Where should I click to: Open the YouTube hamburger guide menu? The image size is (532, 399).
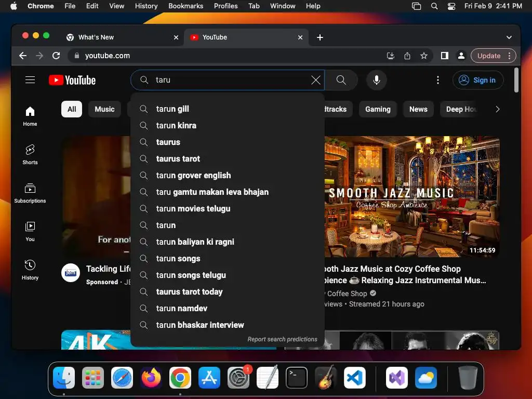point(30,79)
